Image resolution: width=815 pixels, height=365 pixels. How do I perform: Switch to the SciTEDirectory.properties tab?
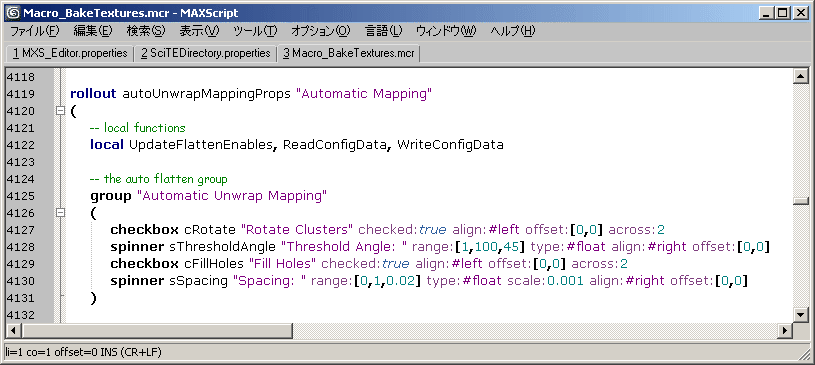pyautogui.click(x=205, y=54)
